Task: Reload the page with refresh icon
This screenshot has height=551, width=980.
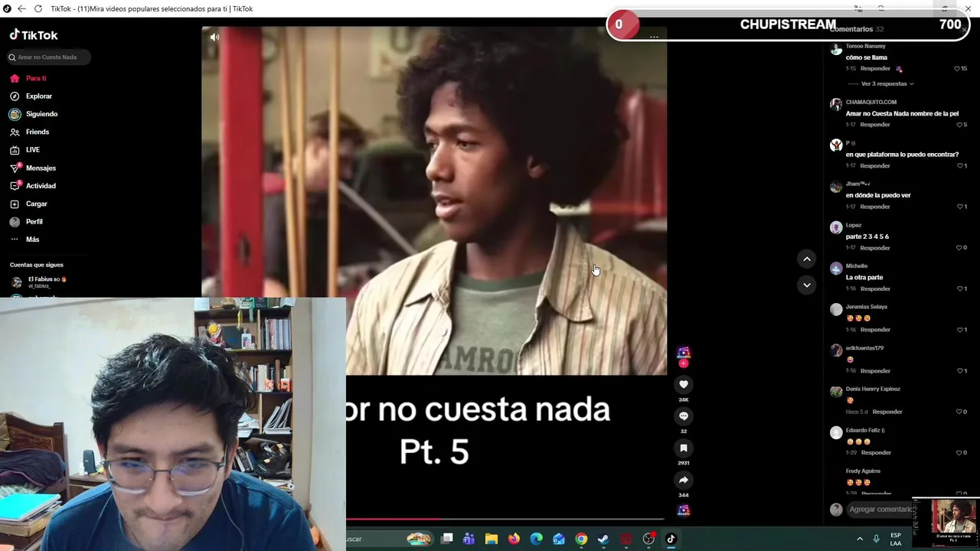Action: 38,8
